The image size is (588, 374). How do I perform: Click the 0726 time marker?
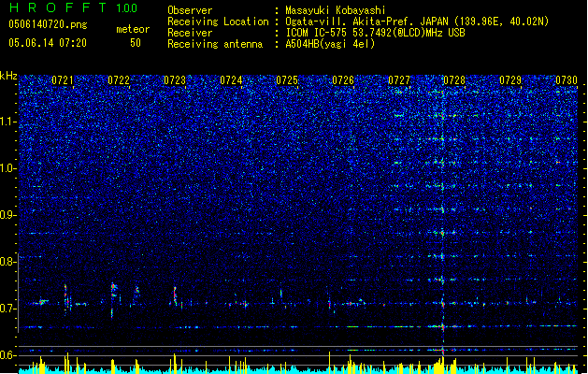click(x=343, y=80)
